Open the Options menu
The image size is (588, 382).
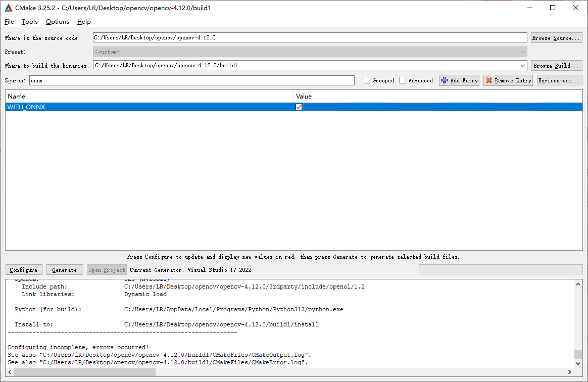pos(58,21)
